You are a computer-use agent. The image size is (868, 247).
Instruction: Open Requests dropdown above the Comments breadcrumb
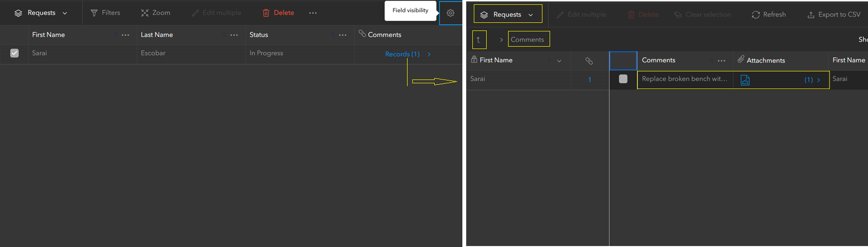coord(508,15)
